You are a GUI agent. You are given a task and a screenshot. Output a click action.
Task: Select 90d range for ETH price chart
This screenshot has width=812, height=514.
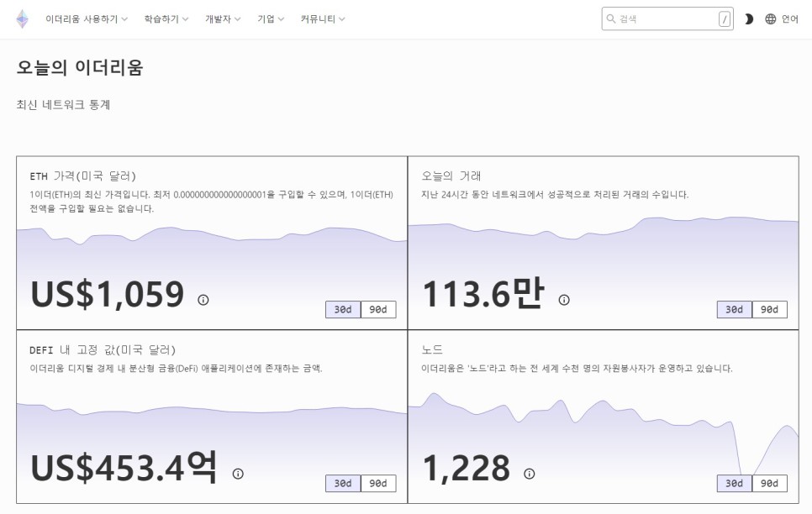pyautogui.click(x=378, y=310)
